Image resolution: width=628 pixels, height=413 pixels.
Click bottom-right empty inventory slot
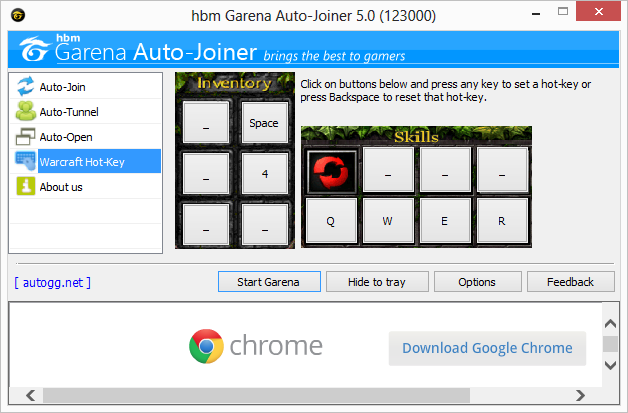265,224
